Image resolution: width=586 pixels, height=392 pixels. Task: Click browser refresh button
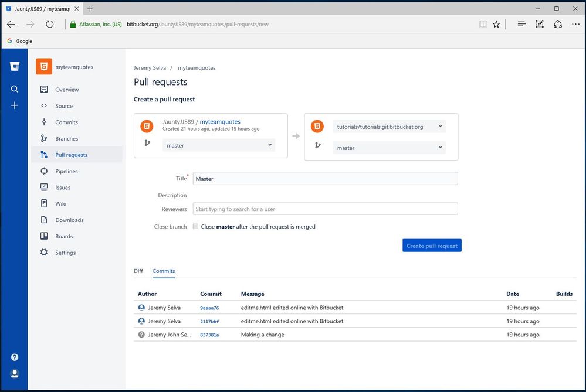[50, 24]
